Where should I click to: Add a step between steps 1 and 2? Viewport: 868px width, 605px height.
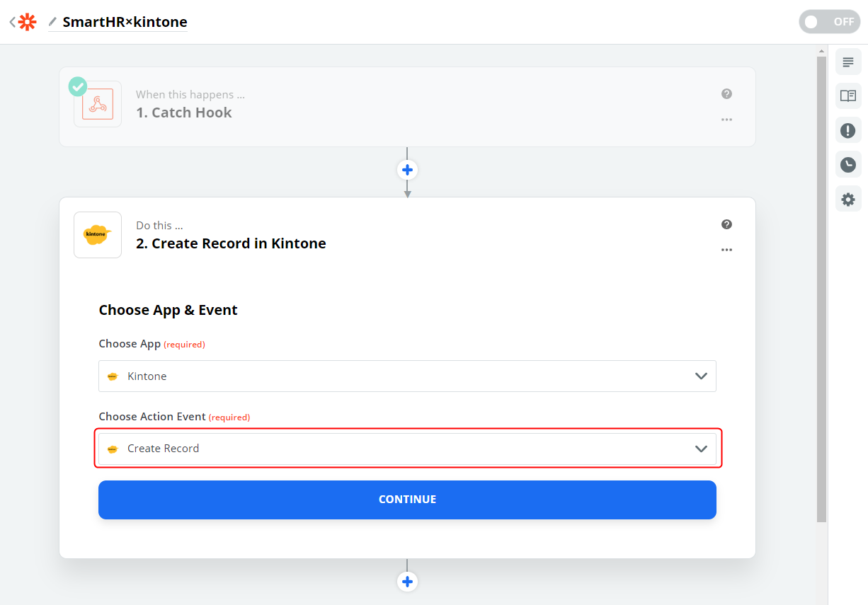(x=407, y=170)
